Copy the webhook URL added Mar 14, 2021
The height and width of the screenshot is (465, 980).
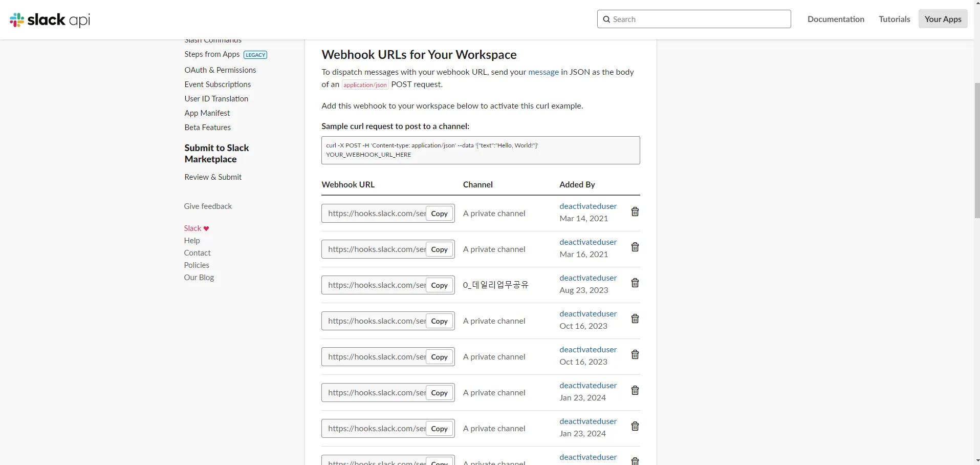click(x=439, y=214)
